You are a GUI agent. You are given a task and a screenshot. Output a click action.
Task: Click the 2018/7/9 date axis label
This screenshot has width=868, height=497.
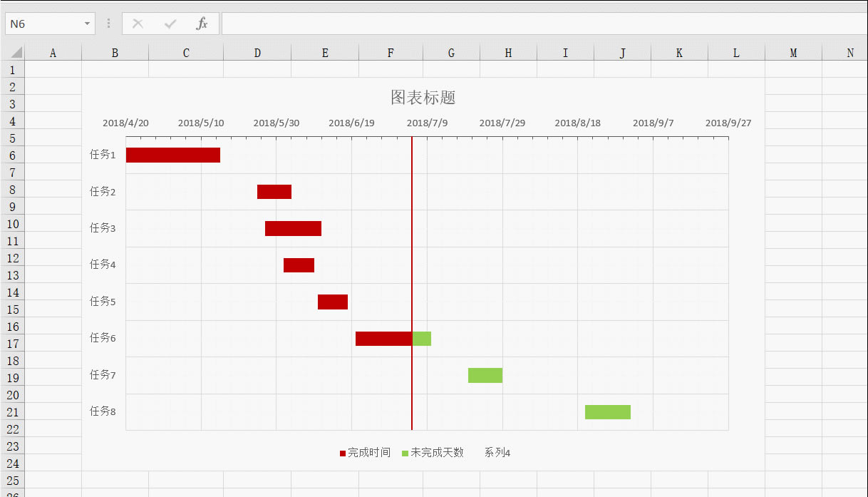tap(428, 123)
